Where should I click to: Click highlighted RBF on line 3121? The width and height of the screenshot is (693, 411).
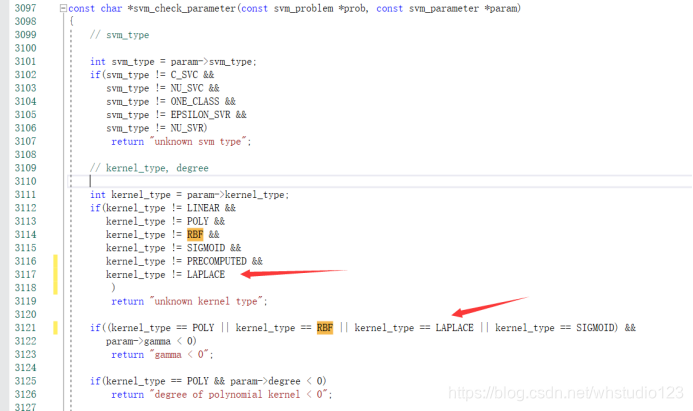325,327
